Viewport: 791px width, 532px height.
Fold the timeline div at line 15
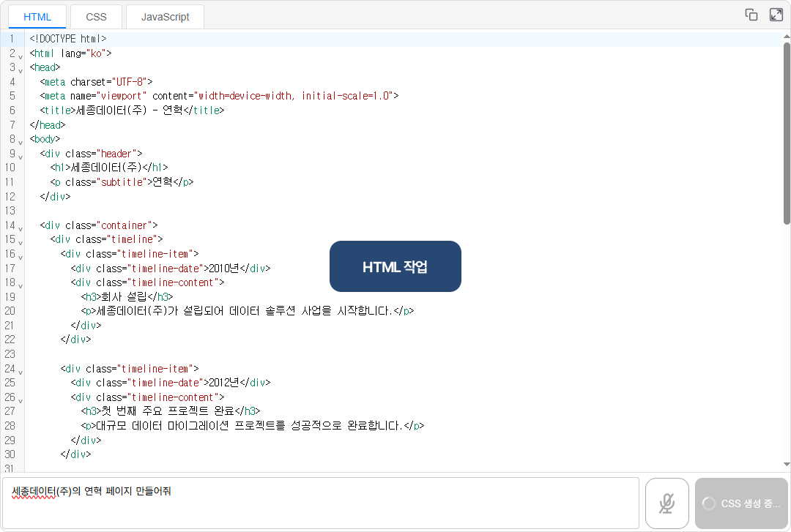pyautogui.click(x=21, y=241)
